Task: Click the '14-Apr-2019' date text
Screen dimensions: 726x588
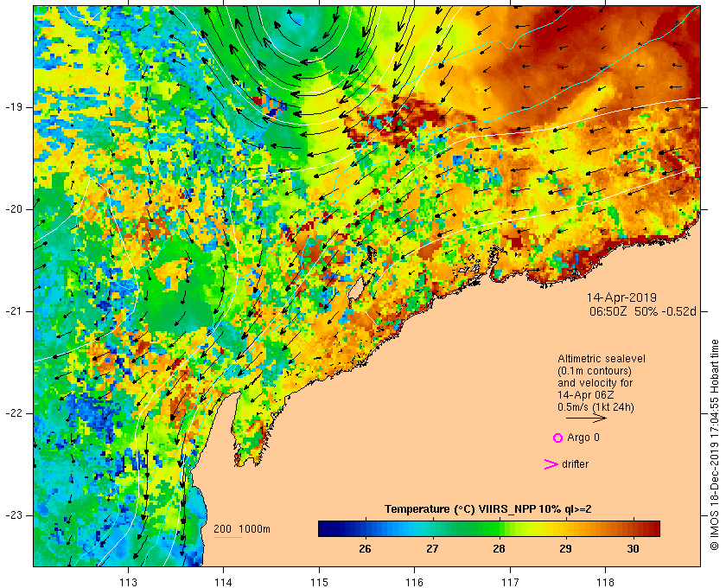Action: (621, 297)
